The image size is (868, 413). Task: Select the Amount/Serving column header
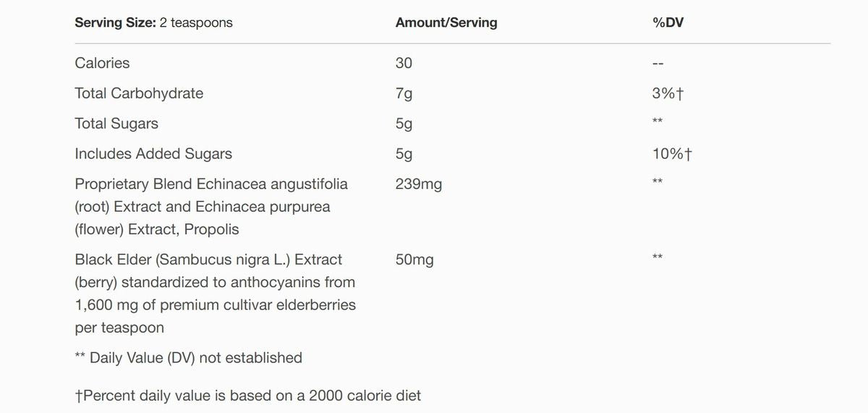coord(446,22)
